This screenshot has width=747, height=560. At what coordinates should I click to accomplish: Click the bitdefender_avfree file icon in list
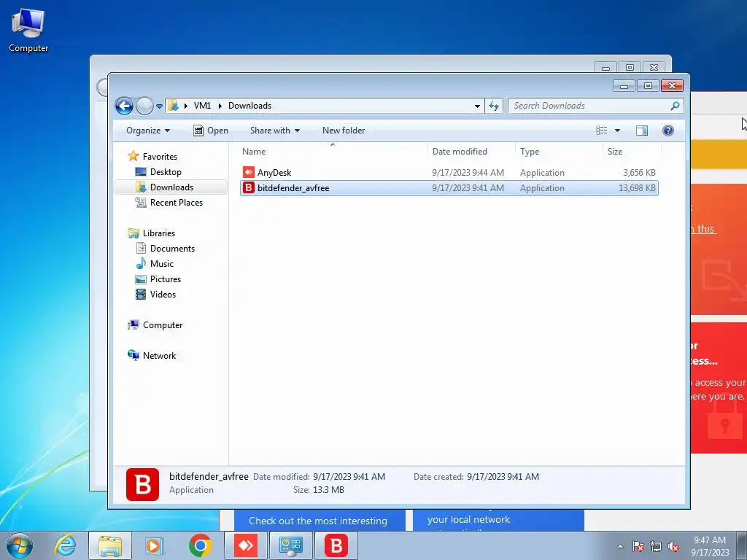(x=248, y=187)
